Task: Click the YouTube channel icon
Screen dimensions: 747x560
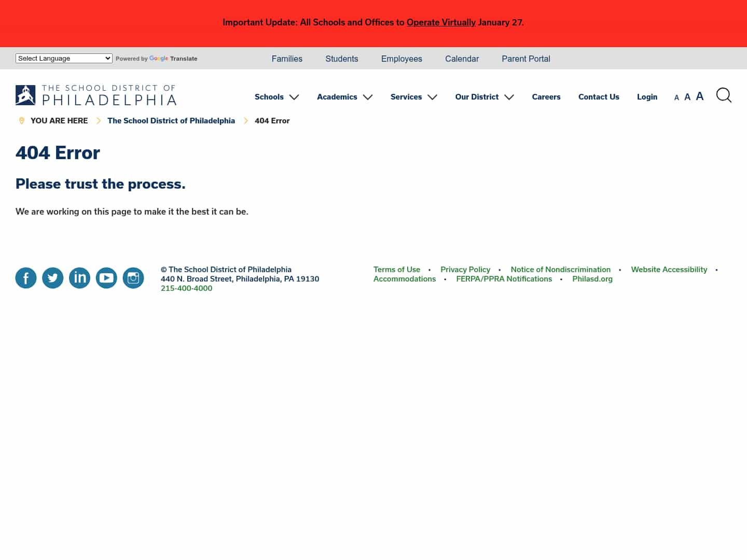Action: point(106,278)
